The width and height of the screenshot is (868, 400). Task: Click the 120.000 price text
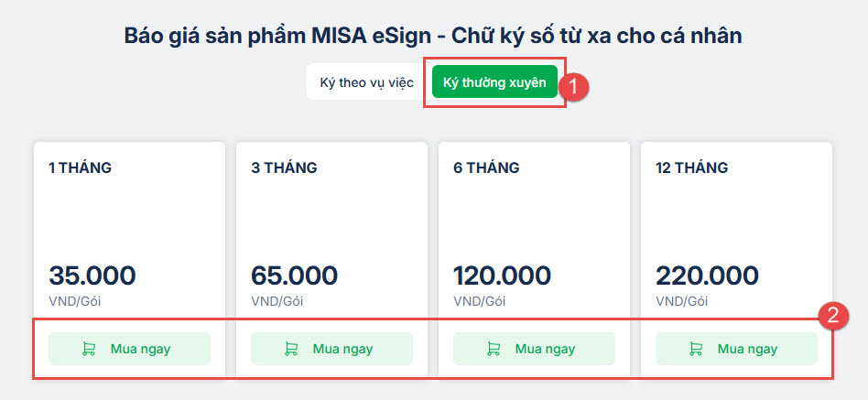(503, 275)
